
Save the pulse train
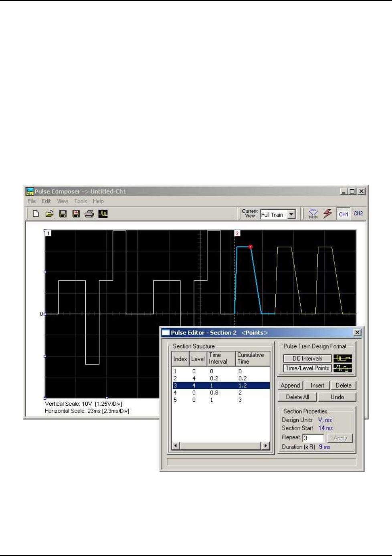click(x=63, y=214)
